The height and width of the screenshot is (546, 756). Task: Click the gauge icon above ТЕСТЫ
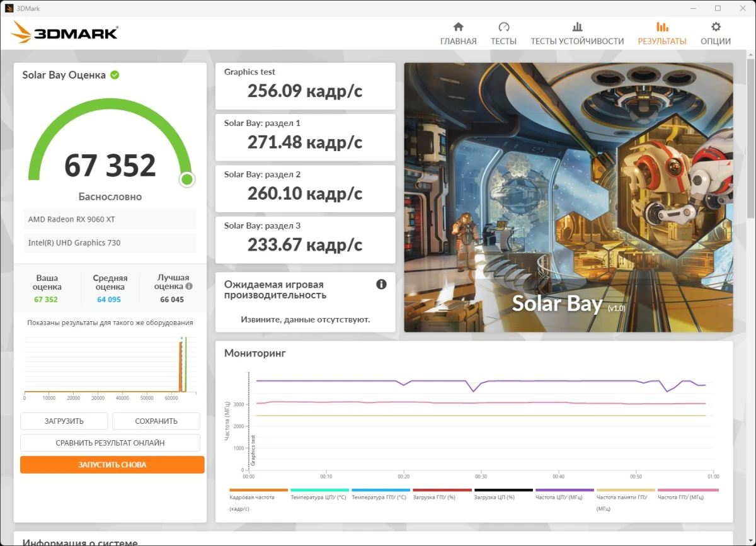pyautogui.click(x=503, y=27)
